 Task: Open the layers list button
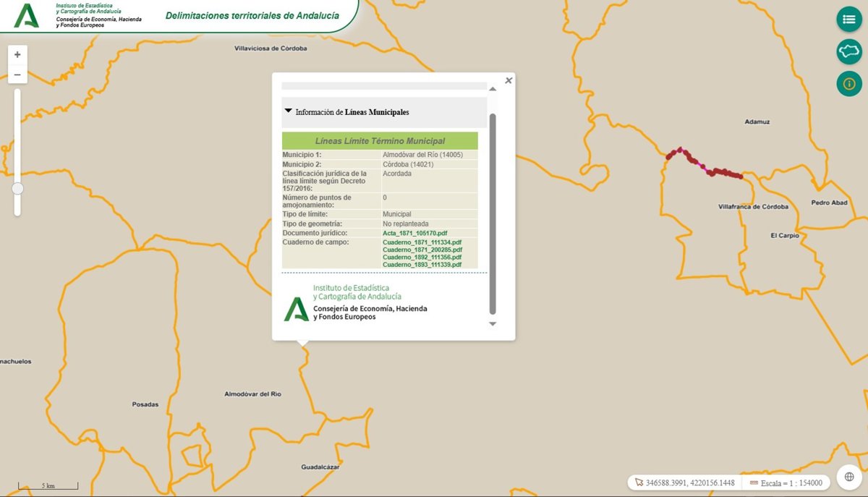point(849,20)
